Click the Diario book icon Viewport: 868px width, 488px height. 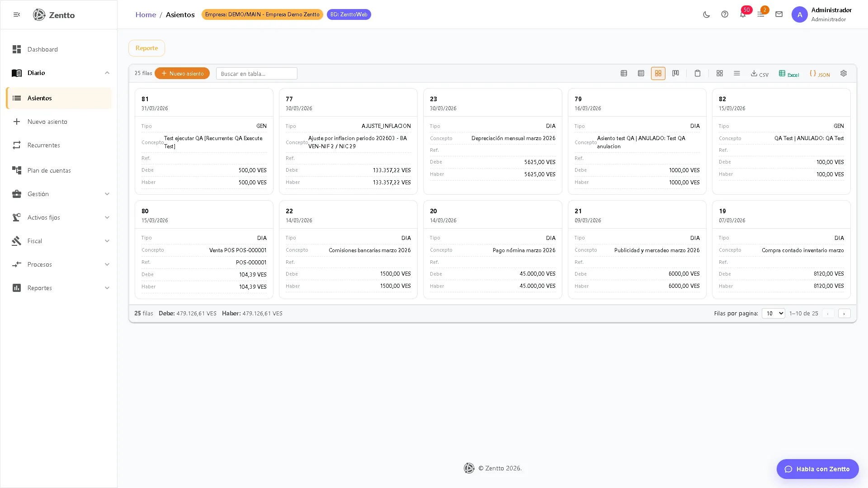(17, 73)
